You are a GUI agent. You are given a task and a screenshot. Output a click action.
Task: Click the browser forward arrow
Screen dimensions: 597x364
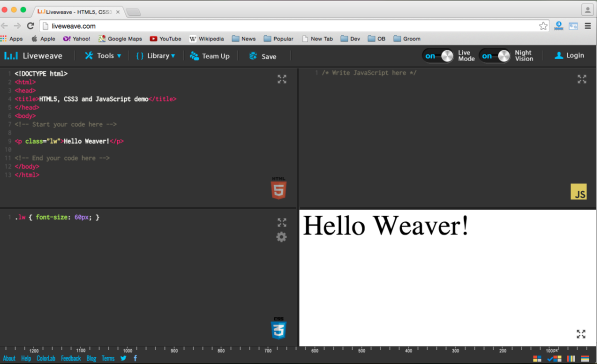17,26
